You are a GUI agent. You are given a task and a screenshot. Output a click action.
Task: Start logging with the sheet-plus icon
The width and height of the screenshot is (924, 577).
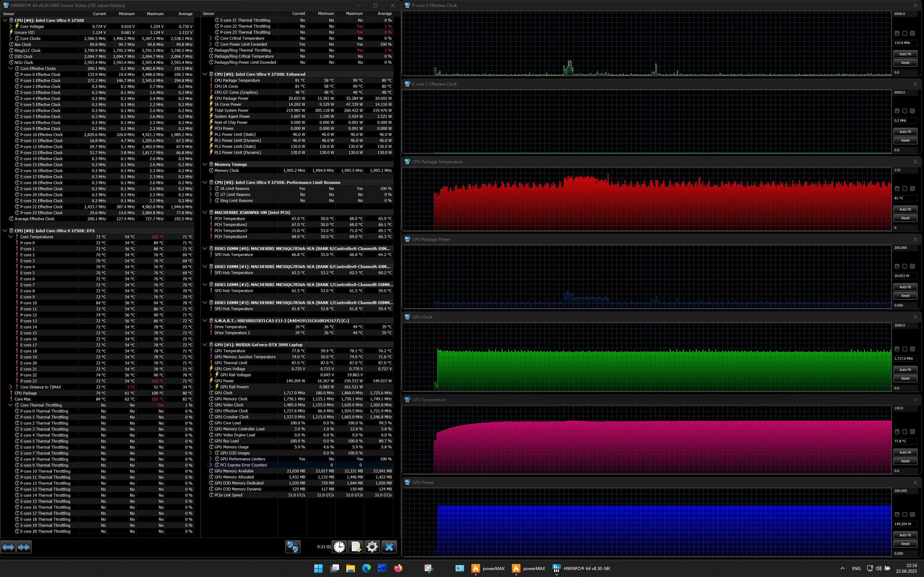click(356, 547)
